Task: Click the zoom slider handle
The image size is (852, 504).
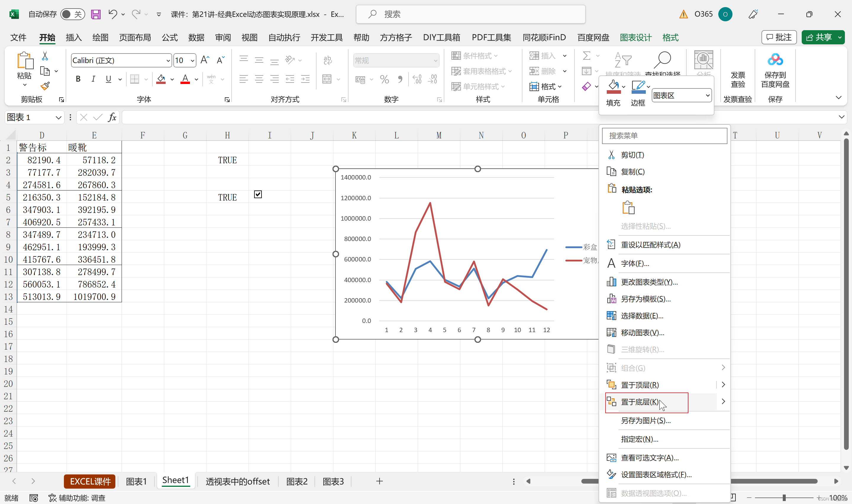Action: point(784,498)
